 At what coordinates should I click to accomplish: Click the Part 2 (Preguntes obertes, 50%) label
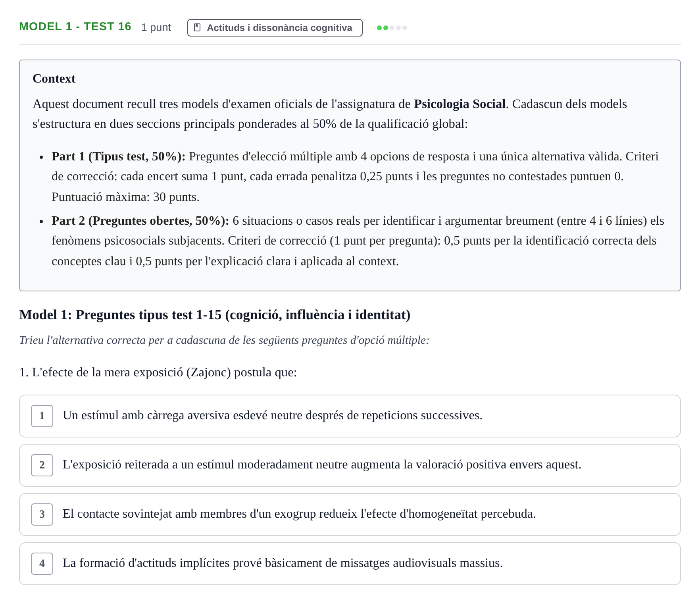(x=140, y=221)
